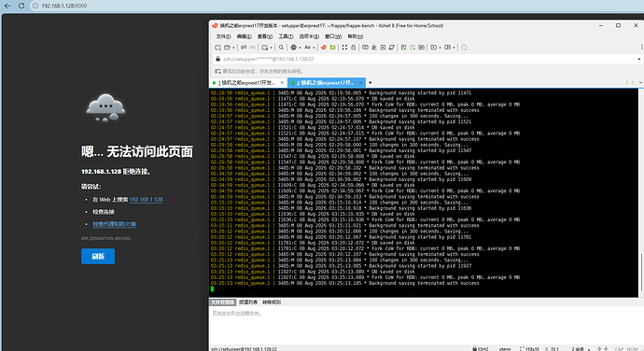Click the browser URL showing 192.168.1.128:8000
Viewport: 644px width, 351px height.
tap(64, 7)
